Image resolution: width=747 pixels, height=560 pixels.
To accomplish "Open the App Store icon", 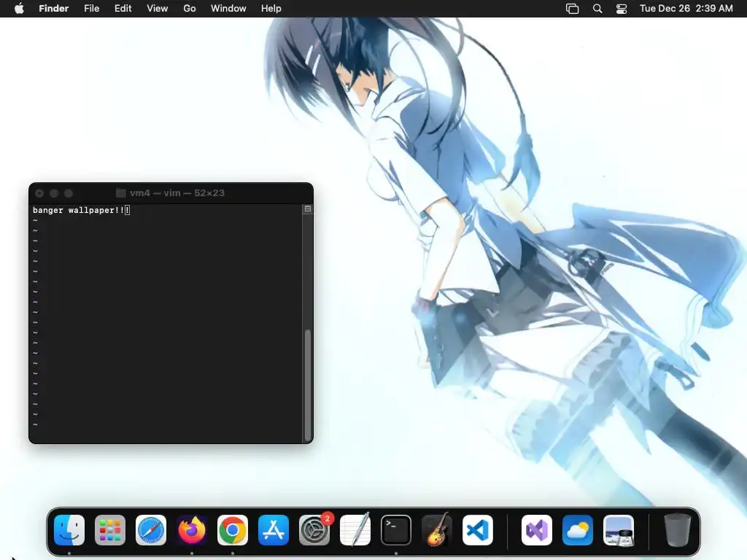I will coord(274,530).
